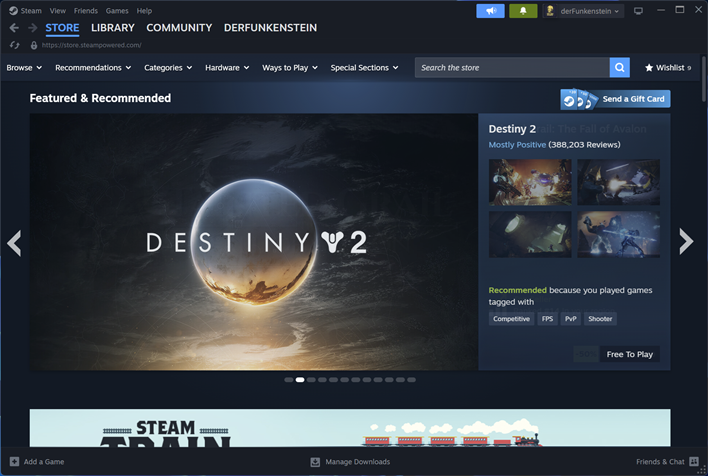Viewport: 708px width, 476px height.
Task: Click the Friends & Chat label
Action: (660, 462)
